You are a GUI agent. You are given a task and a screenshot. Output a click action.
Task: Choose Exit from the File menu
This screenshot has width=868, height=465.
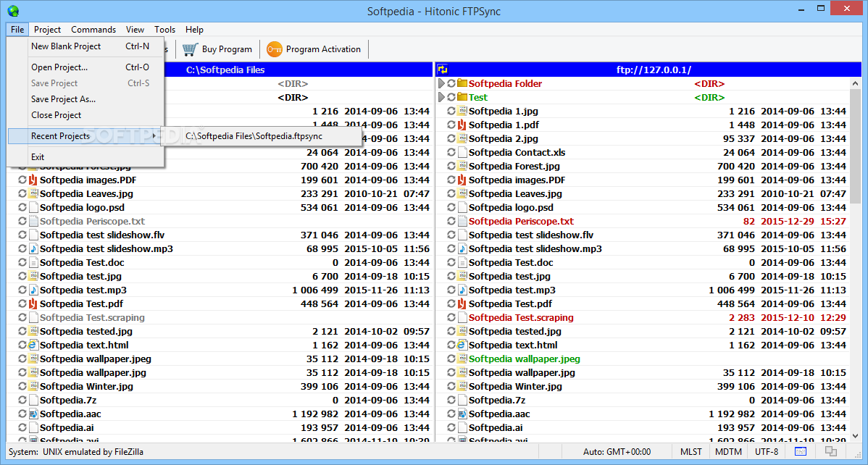pyautogui.click(x=85, y=157)
